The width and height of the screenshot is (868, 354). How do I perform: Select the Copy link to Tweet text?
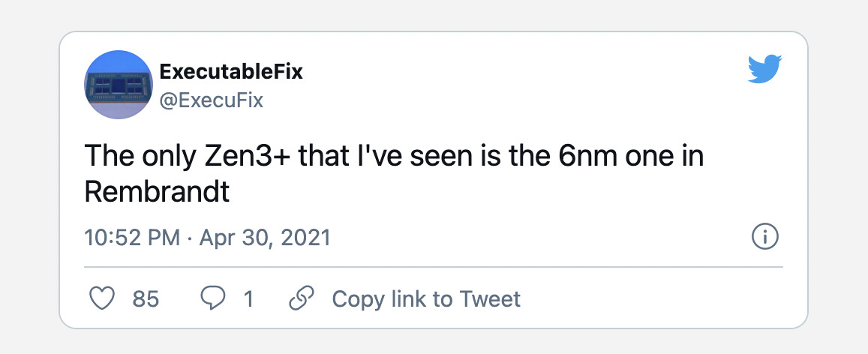426,299
